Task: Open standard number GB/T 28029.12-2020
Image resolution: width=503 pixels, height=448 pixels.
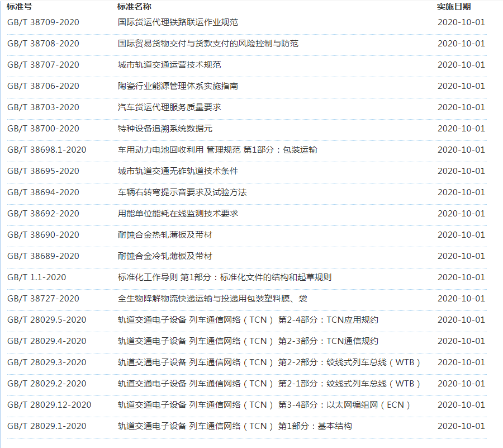Action: (49, 405)
